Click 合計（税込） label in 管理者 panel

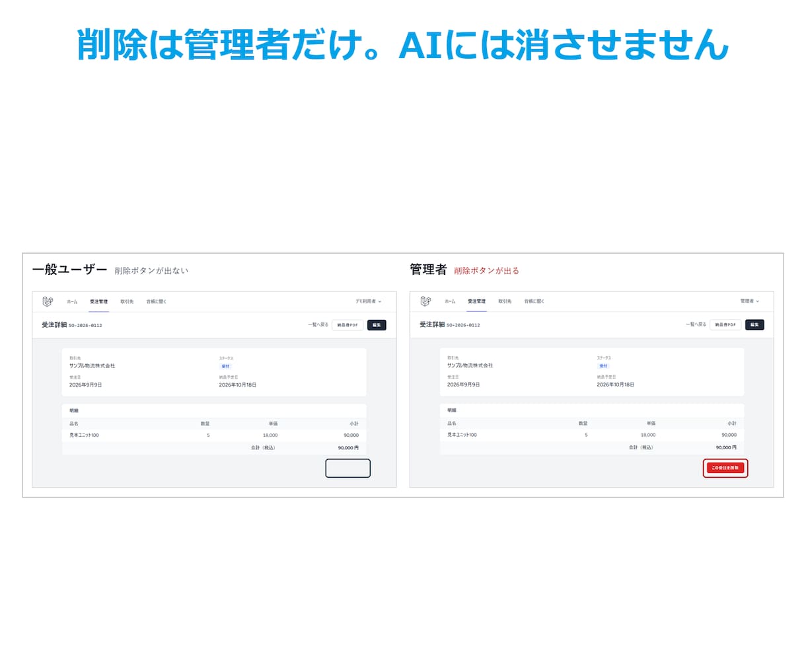point(641,447)
